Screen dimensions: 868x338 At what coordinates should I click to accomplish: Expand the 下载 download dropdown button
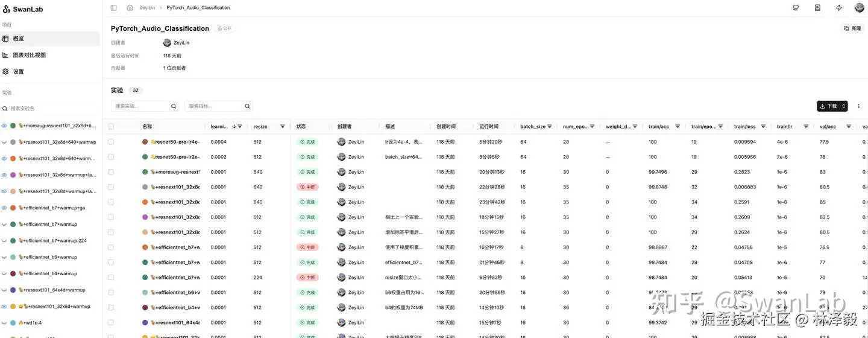click(x=832, y=106)
